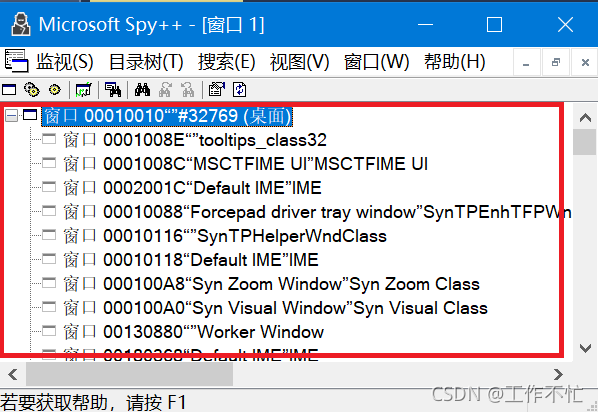Viewport: 598px width, 412px height.
Task: Click the document window icon left of 监视(S)
Action: (x=16, y=61)
